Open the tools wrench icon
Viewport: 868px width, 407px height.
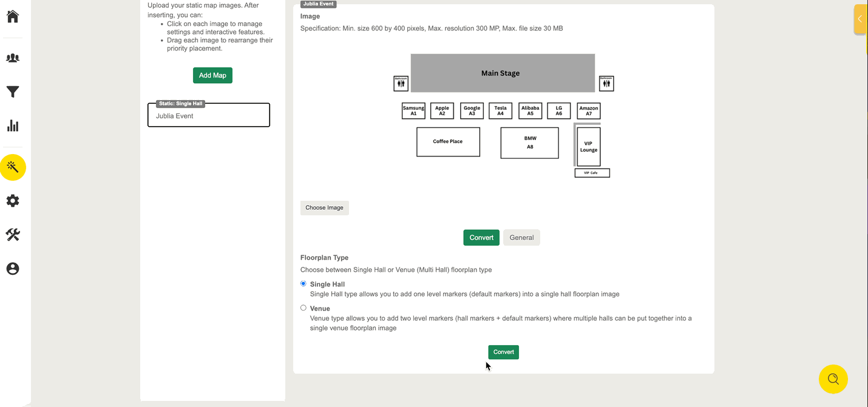coord(13,235)
